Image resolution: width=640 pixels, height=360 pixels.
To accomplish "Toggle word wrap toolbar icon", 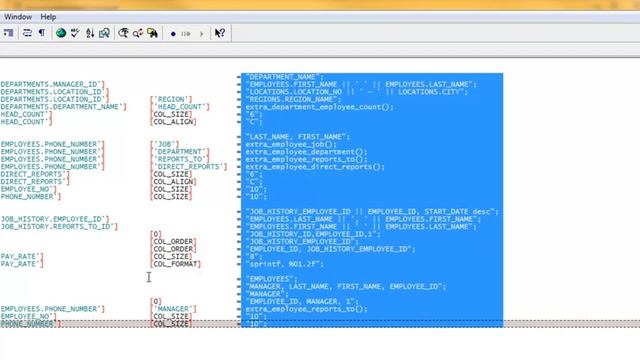I will [x=27, y=33].
